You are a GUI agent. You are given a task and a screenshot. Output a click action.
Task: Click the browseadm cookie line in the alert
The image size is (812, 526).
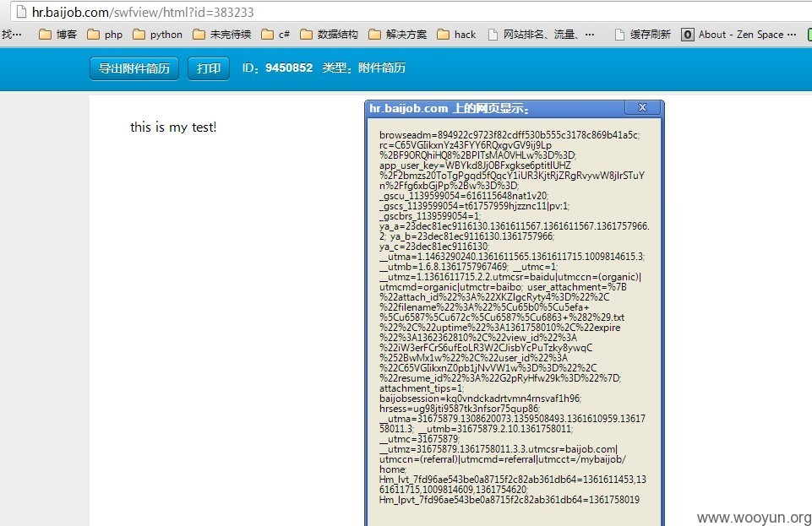pos(510,135)
